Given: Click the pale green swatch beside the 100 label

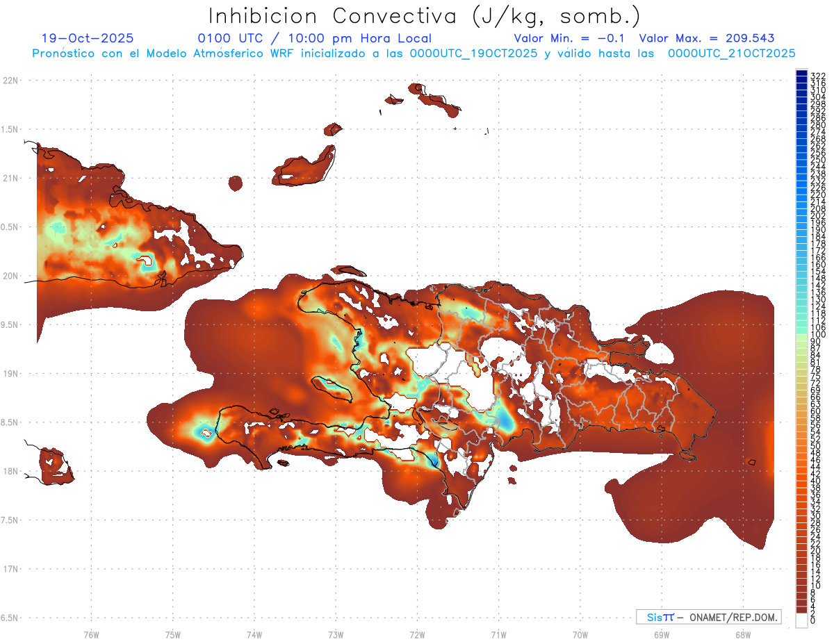Looking at the screenshot, I should coord(801,336).
